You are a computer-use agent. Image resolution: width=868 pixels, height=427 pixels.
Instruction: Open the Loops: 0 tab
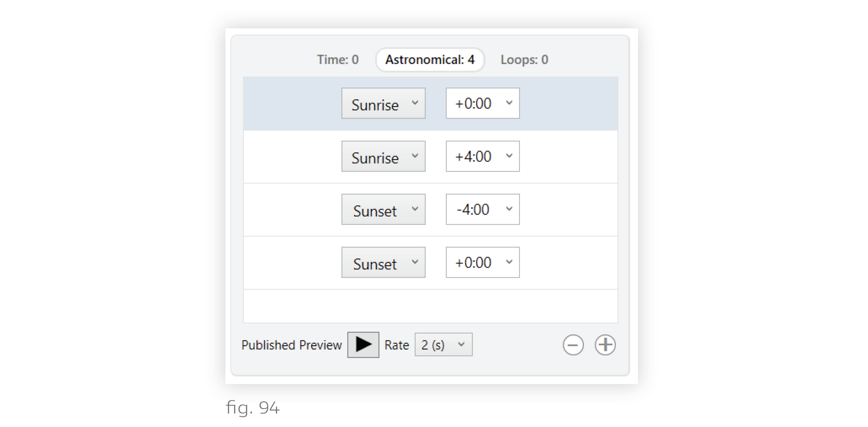pyautogui.click(x=524, y=60)
